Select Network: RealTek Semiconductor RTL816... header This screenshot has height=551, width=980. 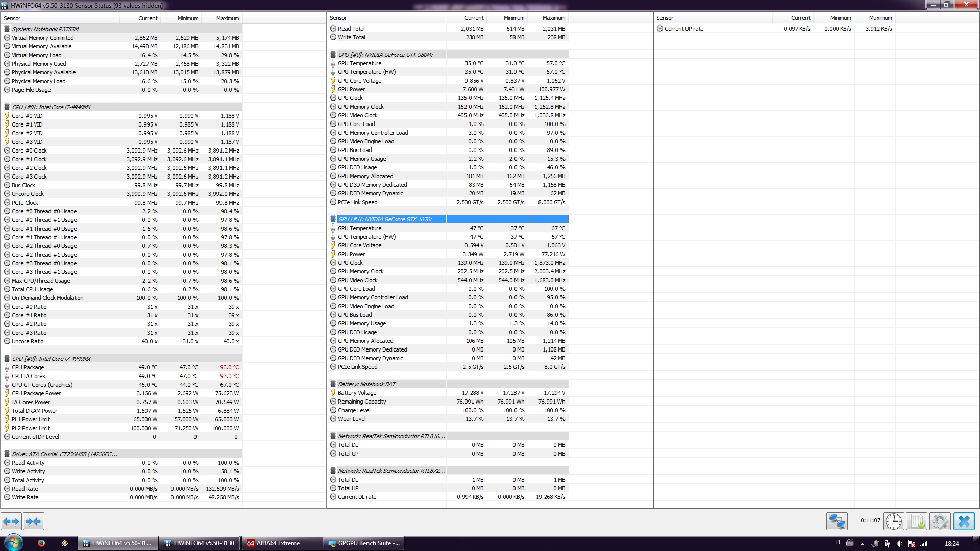tap(448, 436)
